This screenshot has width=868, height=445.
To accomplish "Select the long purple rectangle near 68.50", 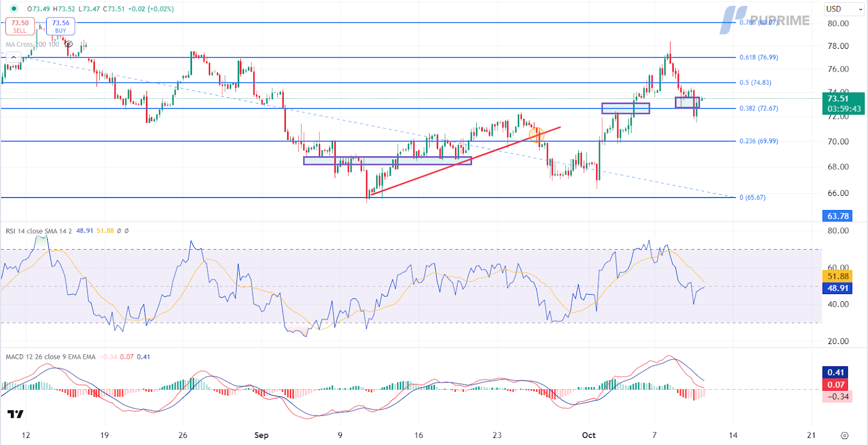I will pyautogui.click(x=387, y=161).
